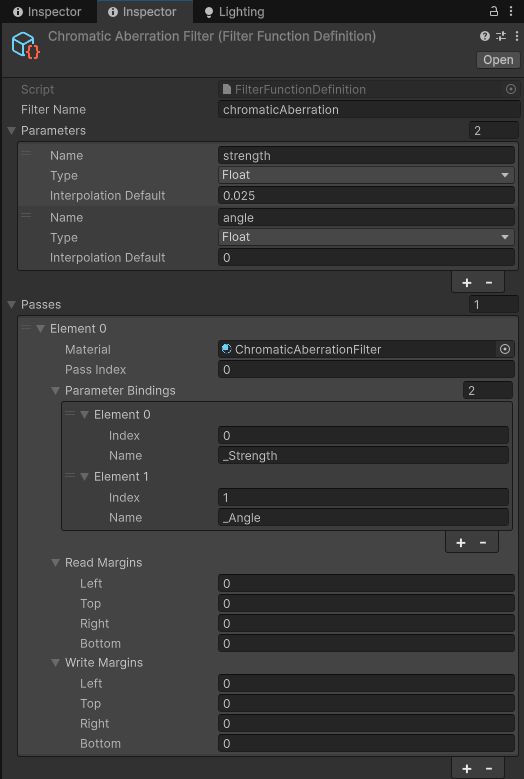Click the Read Margins Bottom field

[367, 644]
